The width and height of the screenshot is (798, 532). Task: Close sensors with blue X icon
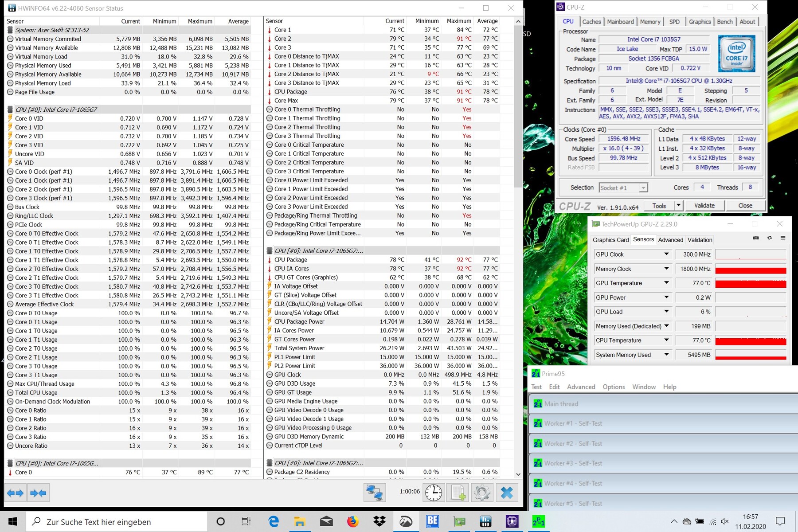click(x=507, y=493)
